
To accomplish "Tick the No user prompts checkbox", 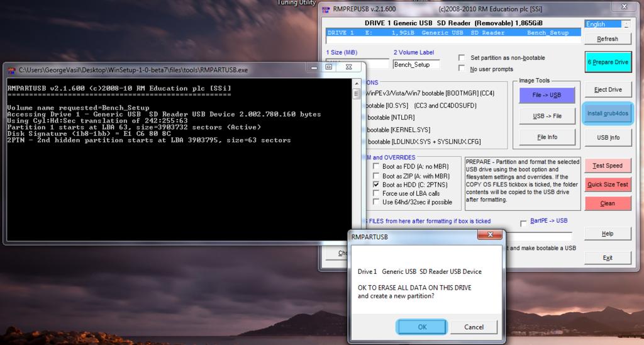I will click(x=462, y=69).
